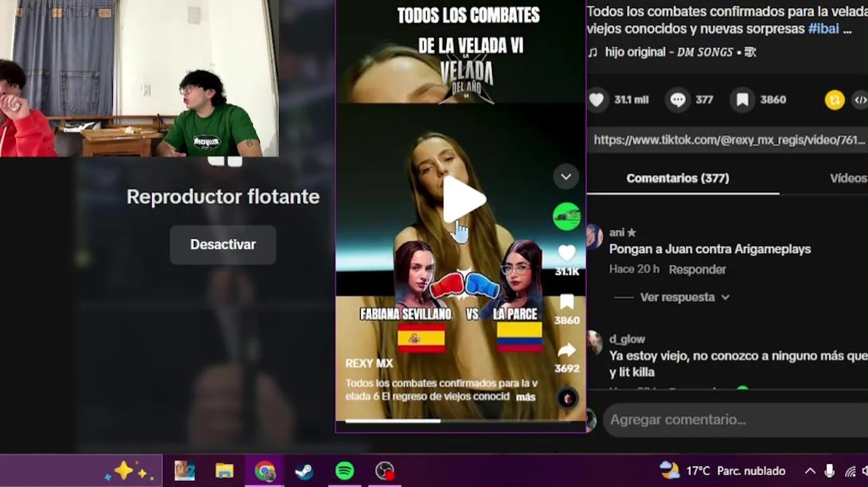Open Spotify from the taskbar
Viewport: 868px width, 487px height.
click(345, 471)
